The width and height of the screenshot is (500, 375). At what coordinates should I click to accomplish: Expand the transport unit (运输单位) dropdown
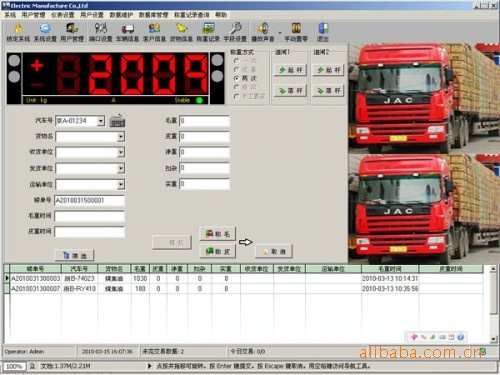point(121,184)
